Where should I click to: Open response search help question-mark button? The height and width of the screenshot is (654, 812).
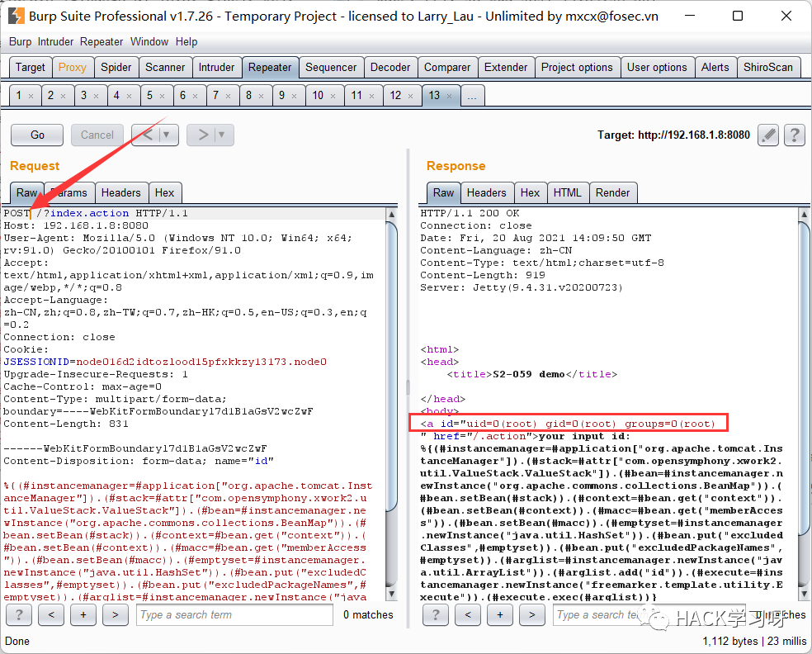coord(436,615)
